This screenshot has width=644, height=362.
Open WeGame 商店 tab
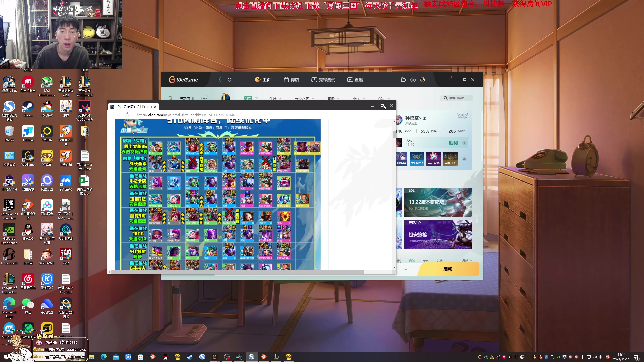[291, 80]
